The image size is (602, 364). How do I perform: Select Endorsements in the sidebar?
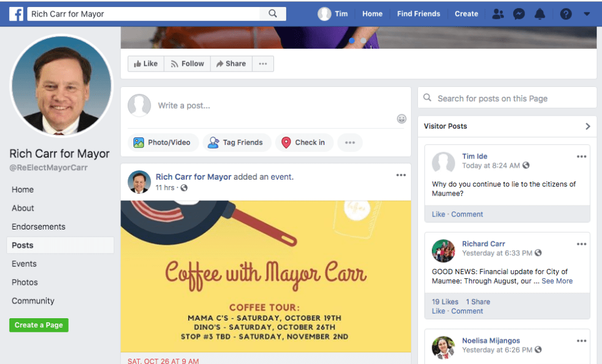pyautogui.click(x=38, y=227)
